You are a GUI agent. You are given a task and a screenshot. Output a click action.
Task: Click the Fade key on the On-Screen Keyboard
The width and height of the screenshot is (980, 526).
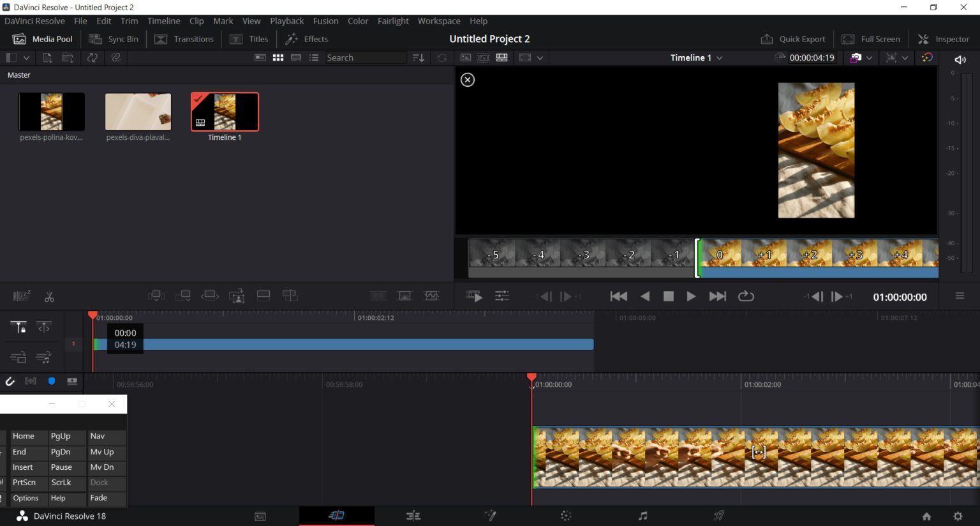(x=107, y=499)
